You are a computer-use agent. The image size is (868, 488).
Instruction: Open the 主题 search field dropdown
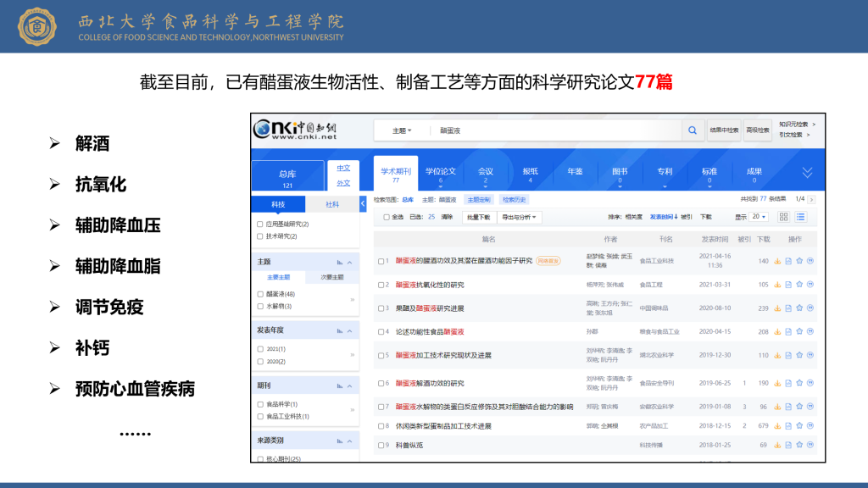click(402, 130)
